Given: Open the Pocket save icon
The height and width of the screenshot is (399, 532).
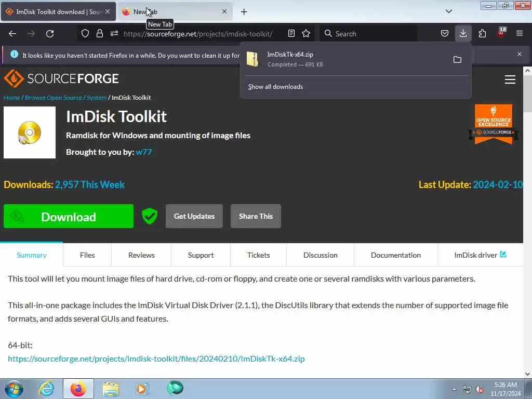Looking at the screenshot, I should 445,33.
